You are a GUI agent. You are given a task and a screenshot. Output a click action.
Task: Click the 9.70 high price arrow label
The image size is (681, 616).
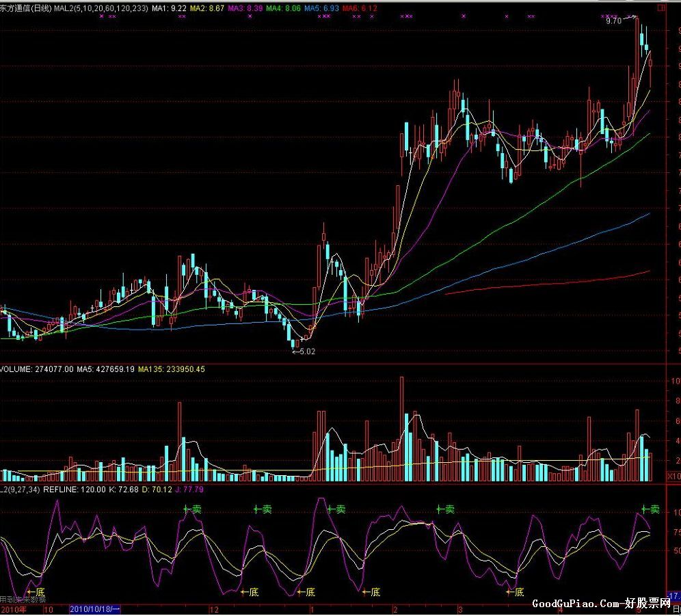pyautogui.click(x=617, y=21)
